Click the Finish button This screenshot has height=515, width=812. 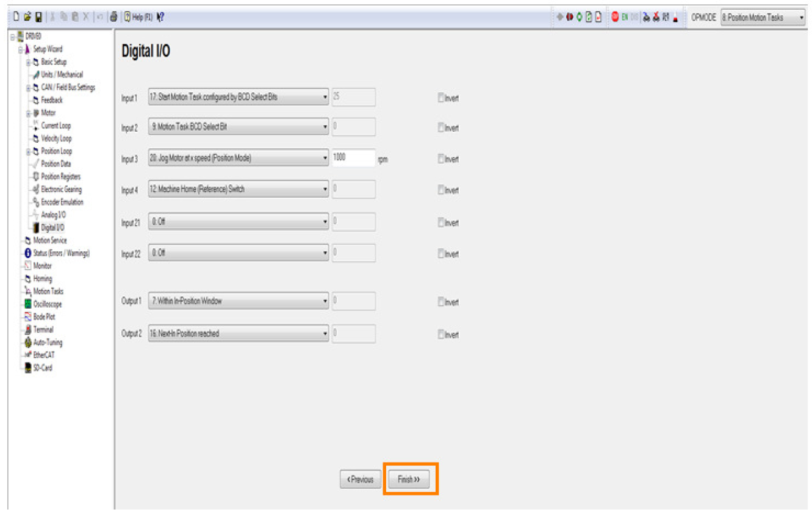pos(409,480)
